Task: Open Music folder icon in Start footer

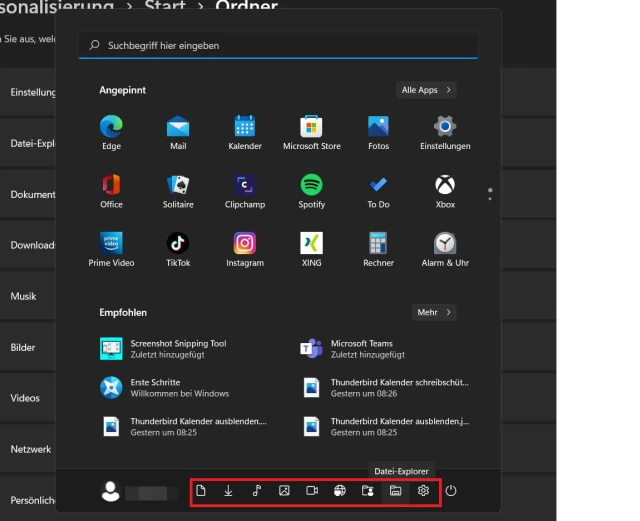Action: pyautogui.click(x=256, y=490)
